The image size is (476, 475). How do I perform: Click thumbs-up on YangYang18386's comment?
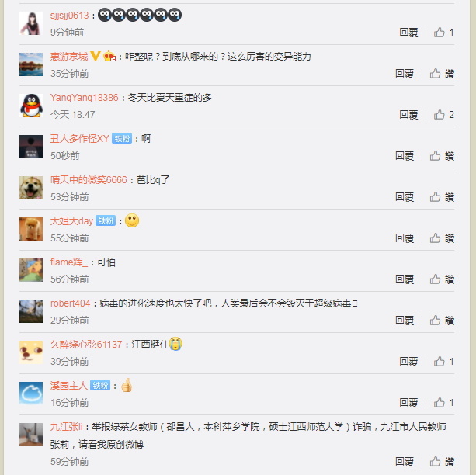tap(443, 115)
